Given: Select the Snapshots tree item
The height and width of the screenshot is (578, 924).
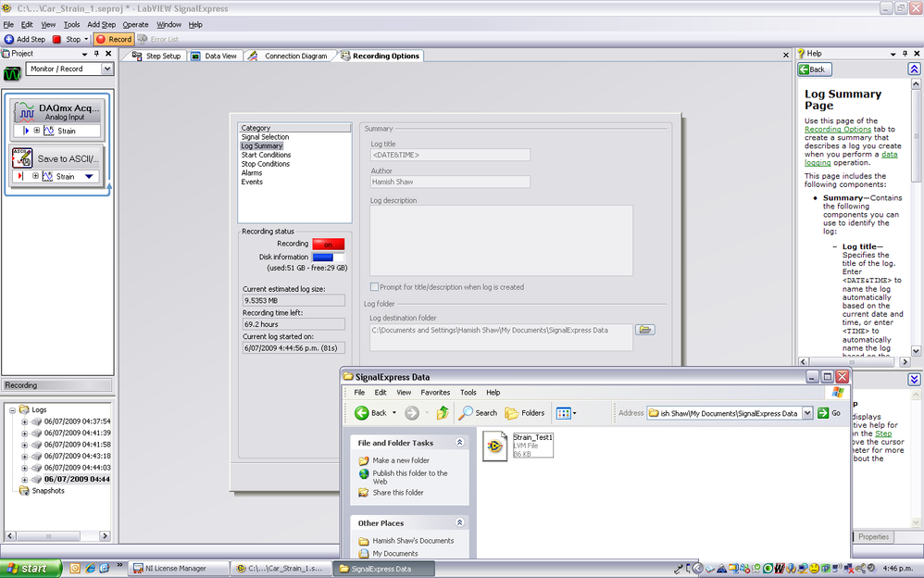Looking at the screenshot, I should tap(48, 491).
